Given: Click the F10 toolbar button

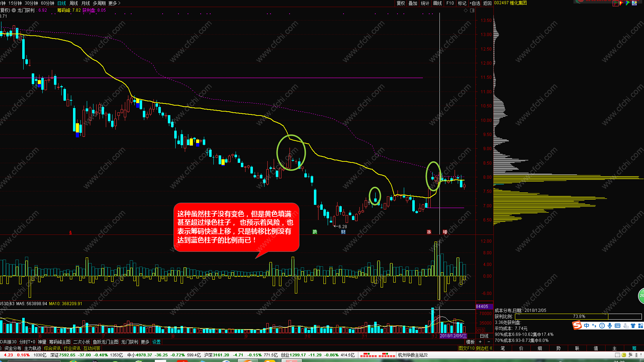Looking at the screenshot, I should pos(450,3).
